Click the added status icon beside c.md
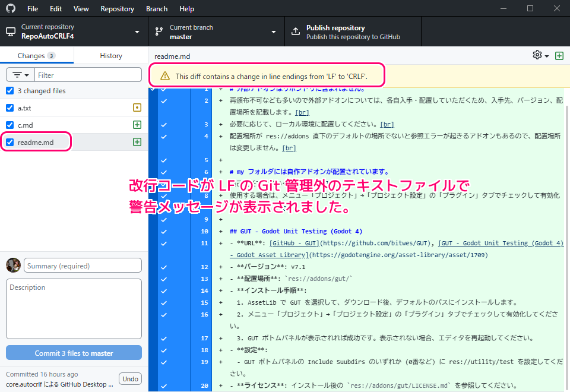Screen dimensions: 570x392 pos(137,125)
